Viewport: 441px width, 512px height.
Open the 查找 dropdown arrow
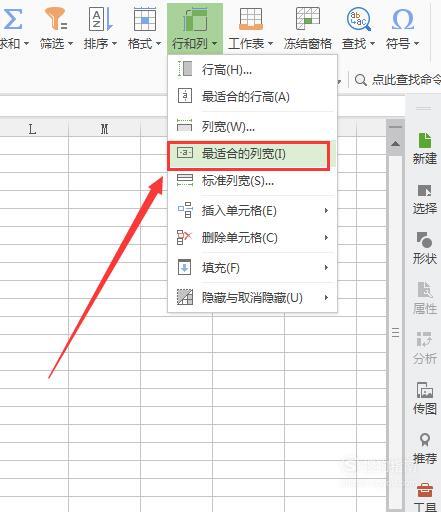[372, 44]
